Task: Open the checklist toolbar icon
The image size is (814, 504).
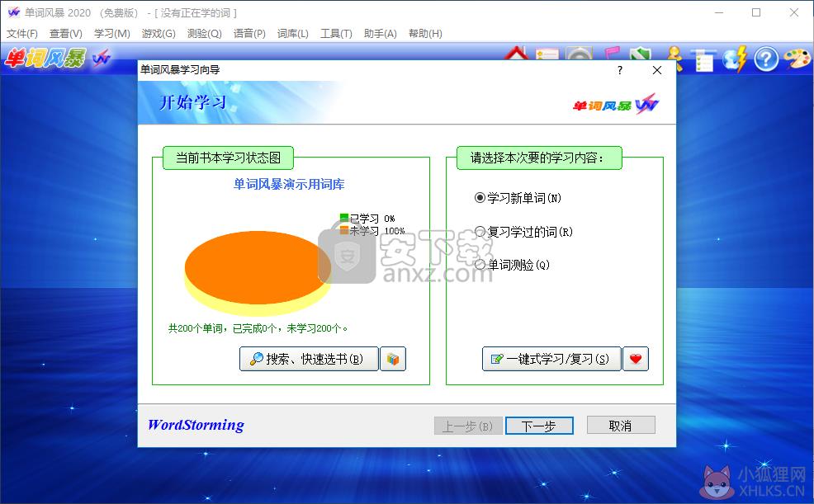Action: click(703, 60)
